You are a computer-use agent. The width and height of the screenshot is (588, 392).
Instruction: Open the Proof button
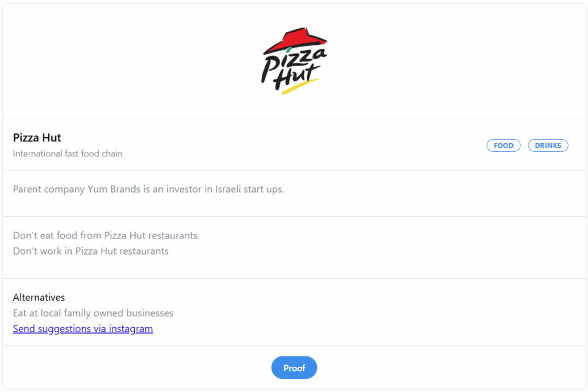pyautogui.click(x=294, y=368)
